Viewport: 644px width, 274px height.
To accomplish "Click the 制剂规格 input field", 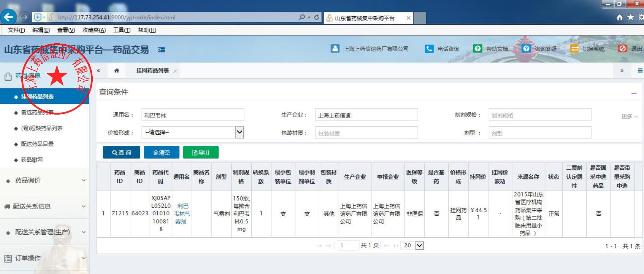I will pyautogui.click(x=540, y=115).
